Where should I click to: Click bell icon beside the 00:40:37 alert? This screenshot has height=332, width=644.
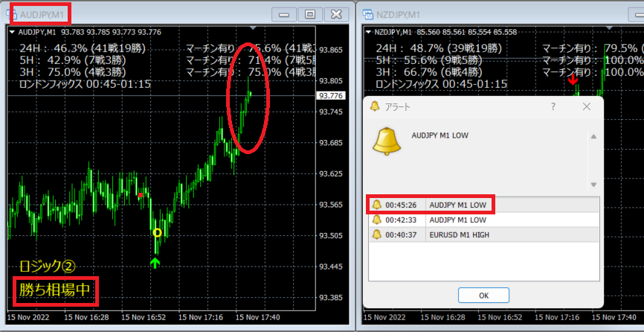[x=377, y=234]
